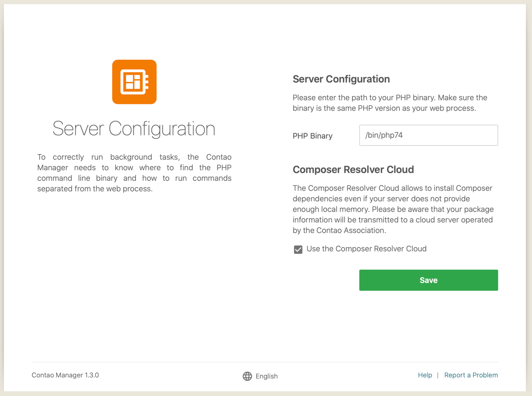Click the Use the Composer Resolver Cloud label
This screenshot has width=532, height=396.
(366, 249)
